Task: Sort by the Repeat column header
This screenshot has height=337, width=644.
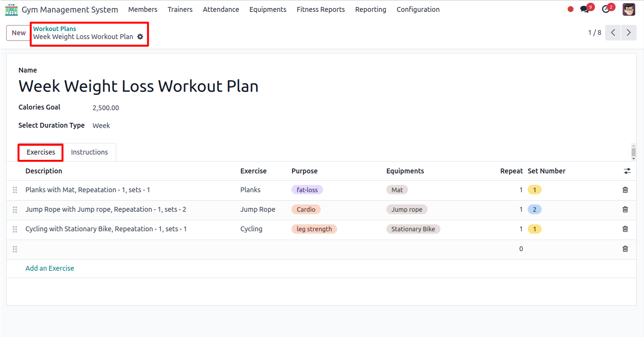Action: 511,171
